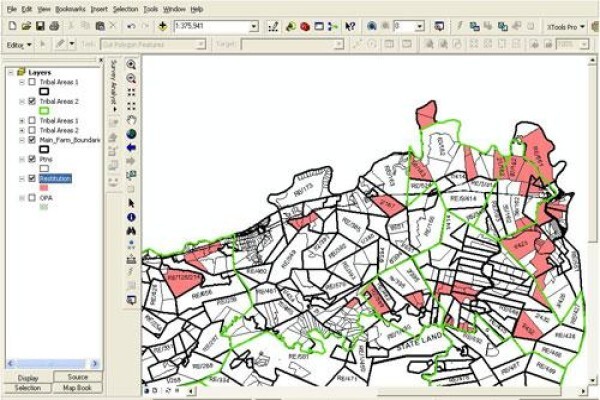Open the Selection menu
This screenshot has width=600, height=400.
point(126,9)
